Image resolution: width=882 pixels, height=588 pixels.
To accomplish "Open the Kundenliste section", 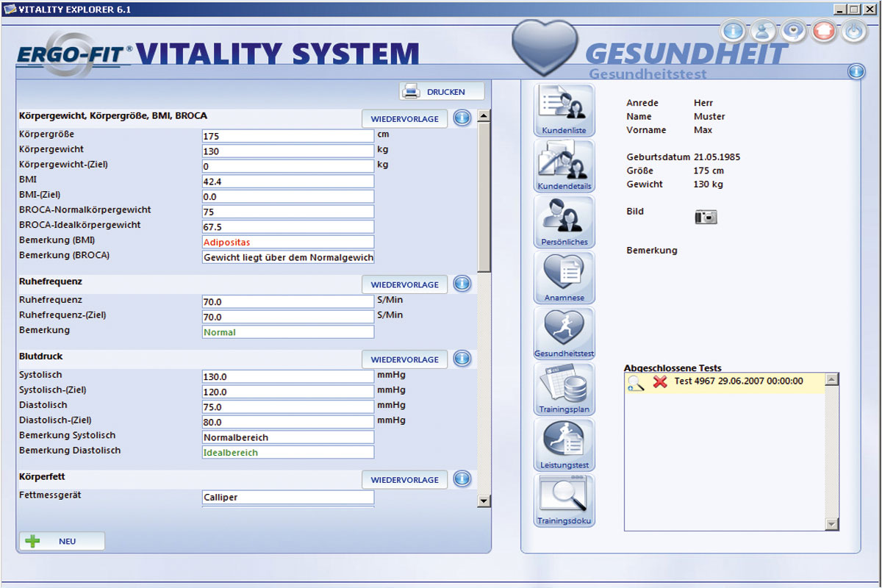I will point(564,110).
